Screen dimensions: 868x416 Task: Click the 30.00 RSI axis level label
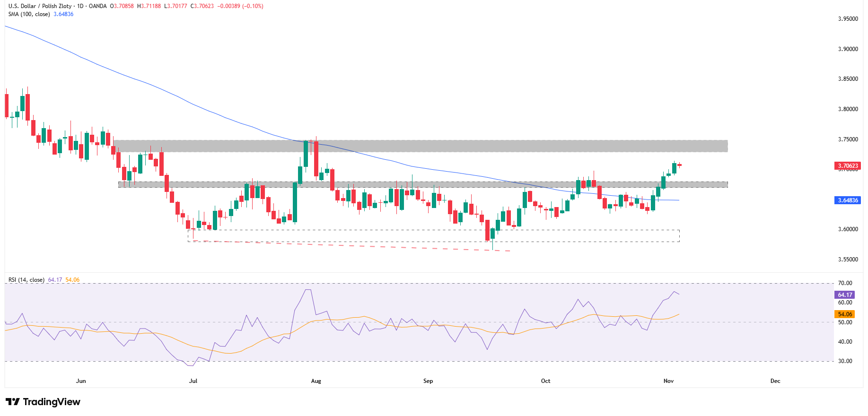845,361
